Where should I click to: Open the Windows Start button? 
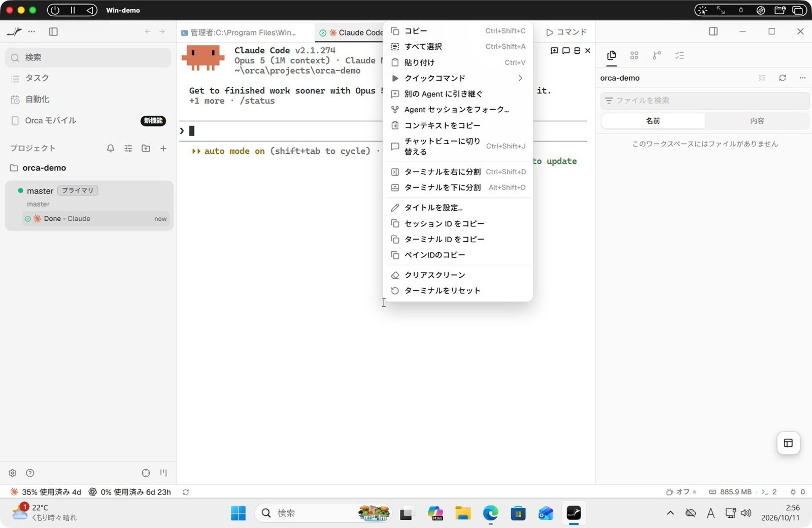click(x=238, y=513)
